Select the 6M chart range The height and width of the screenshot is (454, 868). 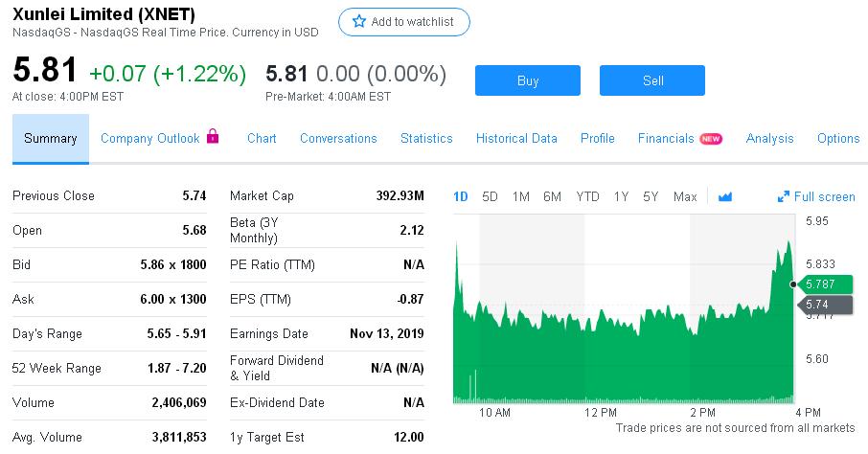coord(552,196)
